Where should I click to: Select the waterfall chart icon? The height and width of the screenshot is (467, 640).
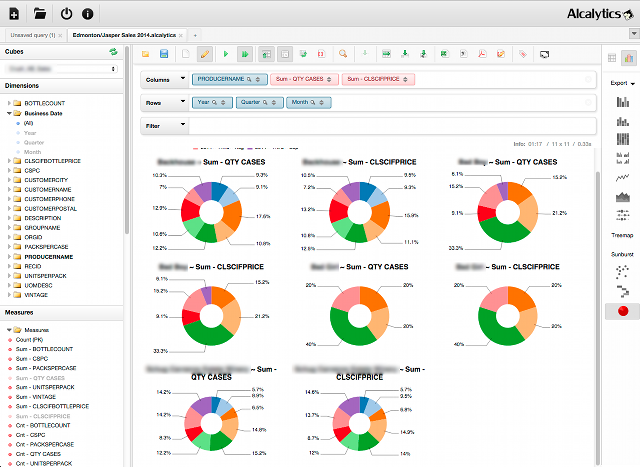[622, 291]
